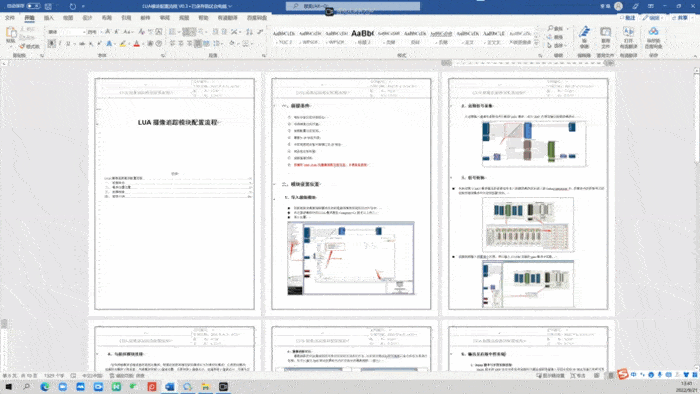Toggle bold formatting button
Screen dimensions: 700x394
(52, 43)
